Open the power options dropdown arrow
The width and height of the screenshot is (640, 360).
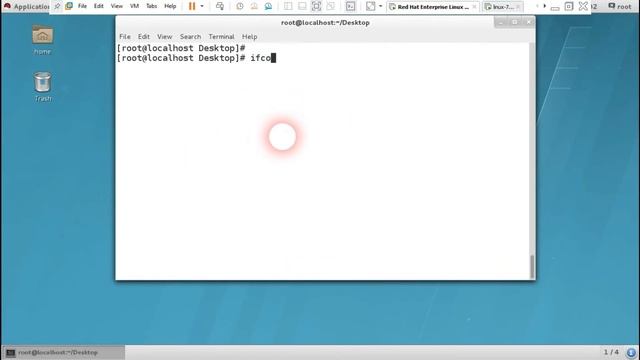[202, 6]
